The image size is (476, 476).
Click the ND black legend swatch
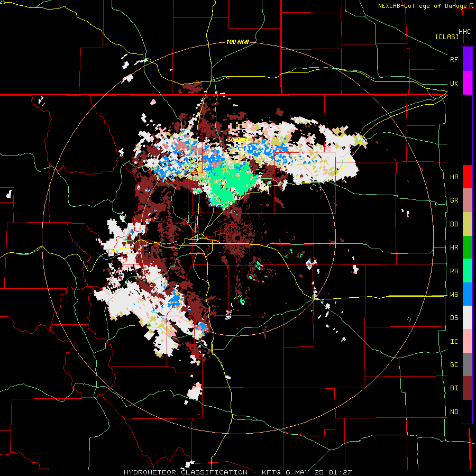467,411
